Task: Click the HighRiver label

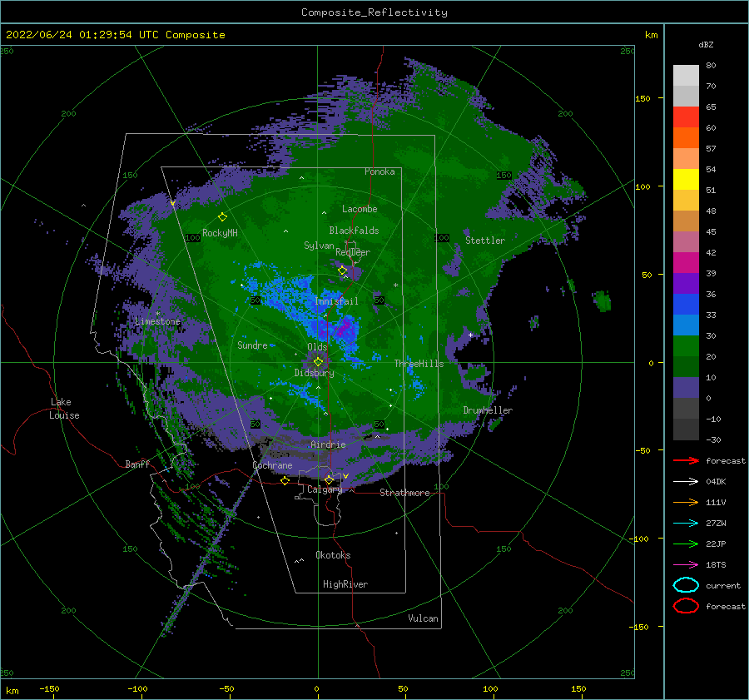Action: (345, 584)
